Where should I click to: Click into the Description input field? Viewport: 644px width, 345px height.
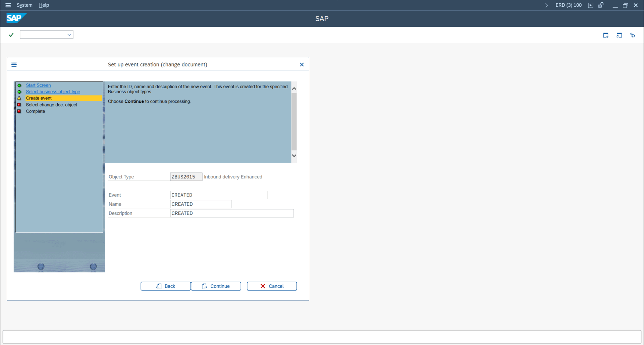[232, 213]
